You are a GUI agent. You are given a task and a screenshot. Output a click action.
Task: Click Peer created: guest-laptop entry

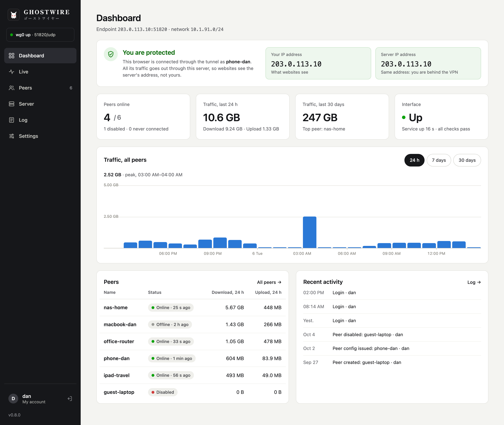pos(392,362)
